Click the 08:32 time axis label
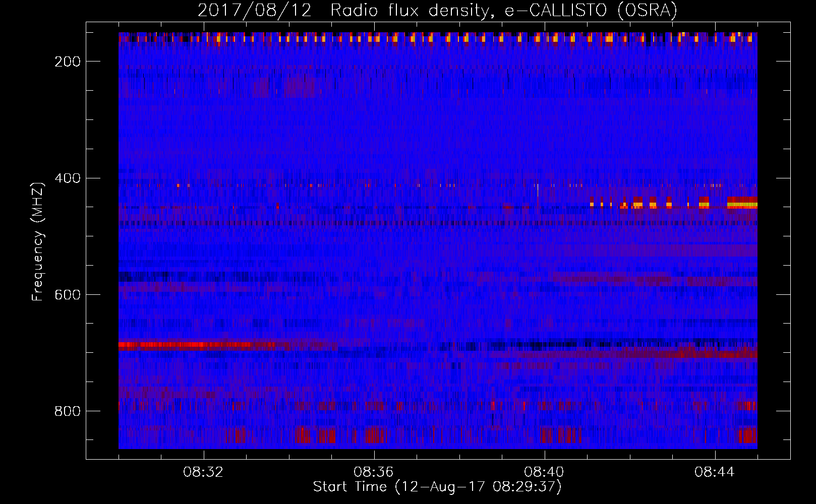Image resolution: width=816 pixels, height=504 pixels. pyautogui.click(x=203, y=472)
